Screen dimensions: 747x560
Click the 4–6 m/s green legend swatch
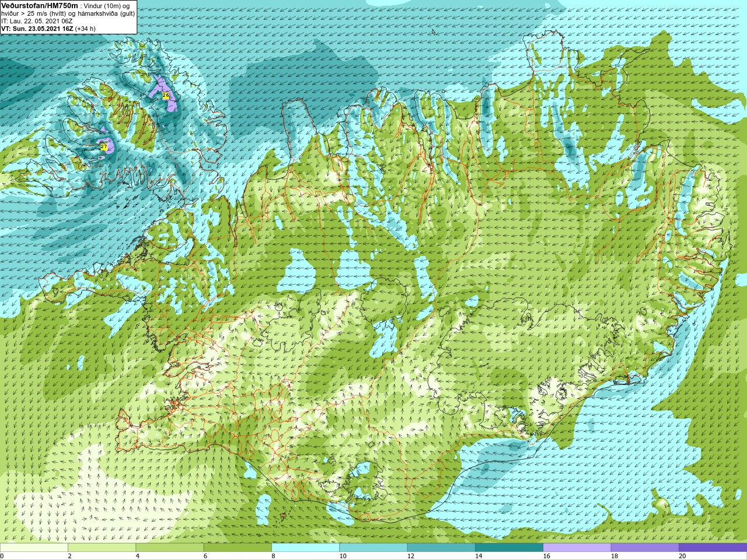(170, 548)
